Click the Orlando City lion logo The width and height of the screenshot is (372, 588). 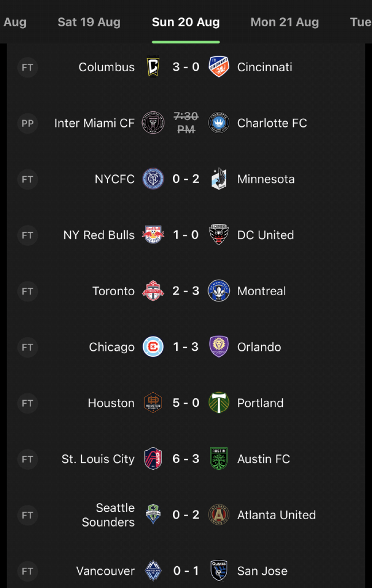[x=219, y=346]
